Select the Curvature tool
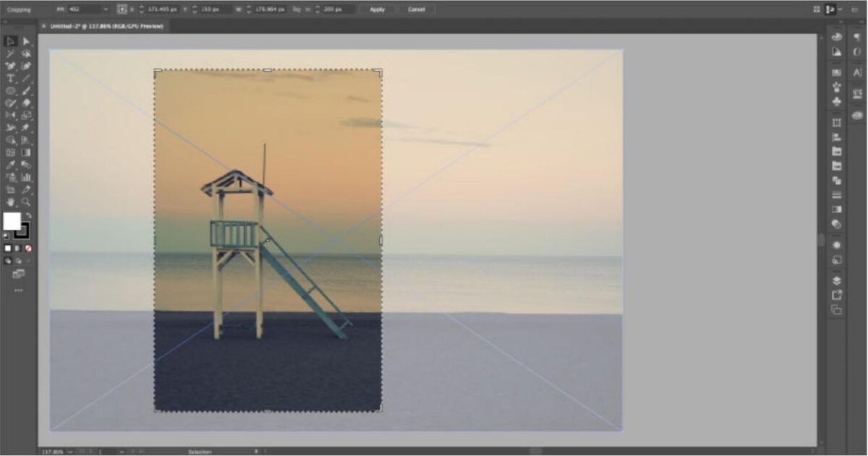 (x=26, y=66)
